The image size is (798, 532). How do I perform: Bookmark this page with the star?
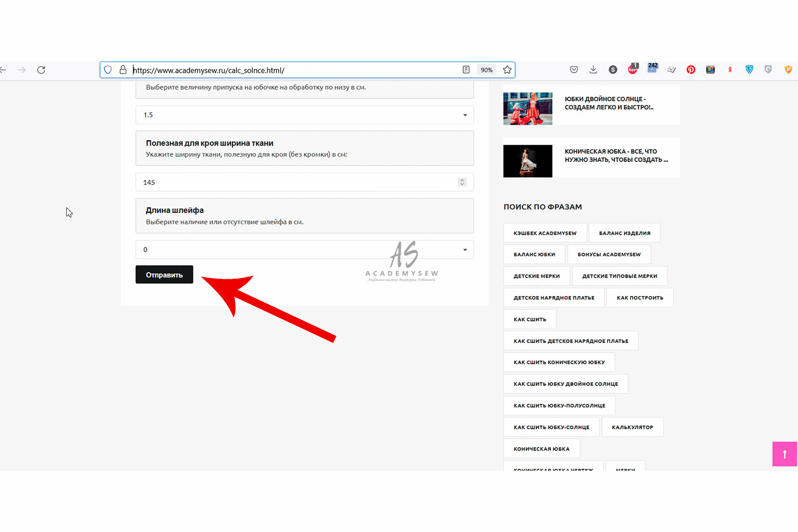click(x=507, y=70)
